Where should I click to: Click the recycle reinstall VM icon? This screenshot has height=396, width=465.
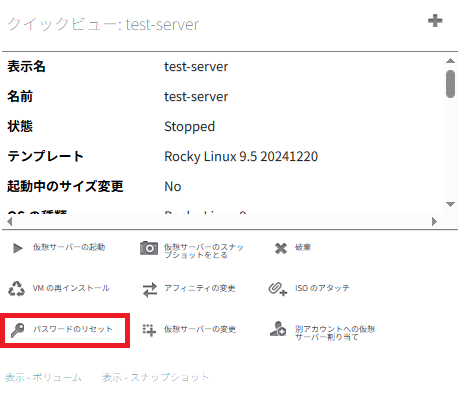pyautogui.click(x=16, y=289)
